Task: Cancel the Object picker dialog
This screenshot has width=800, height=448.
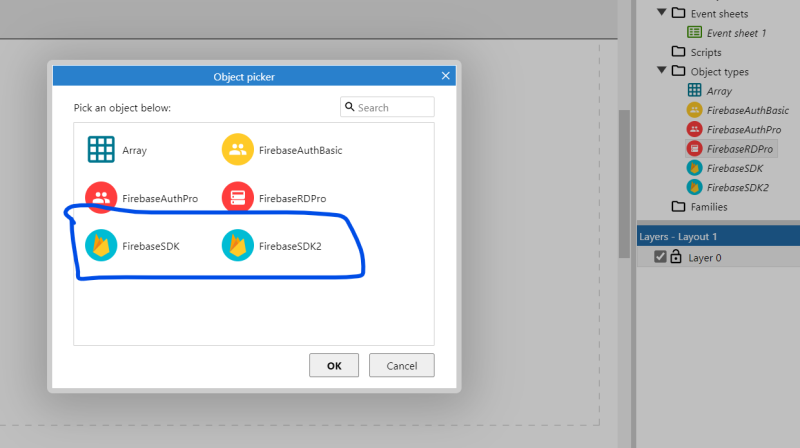Action: tap(402, 365)
